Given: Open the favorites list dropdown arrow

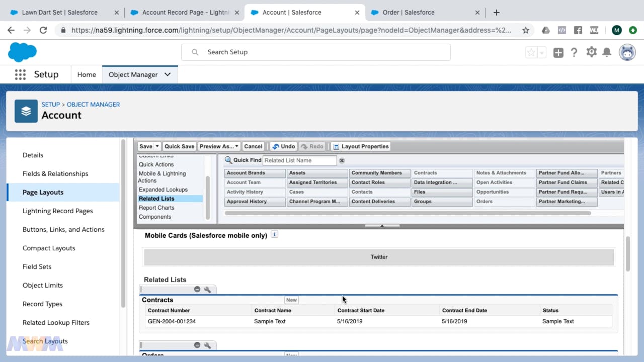Looking at the screenshot, I should (x=542, y=52).
